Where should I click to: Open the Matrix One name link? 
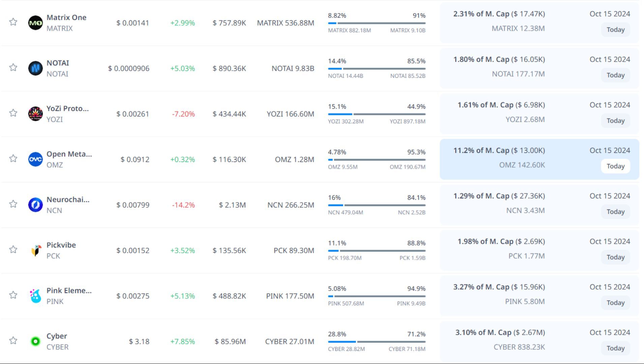[x=66, y=18]
